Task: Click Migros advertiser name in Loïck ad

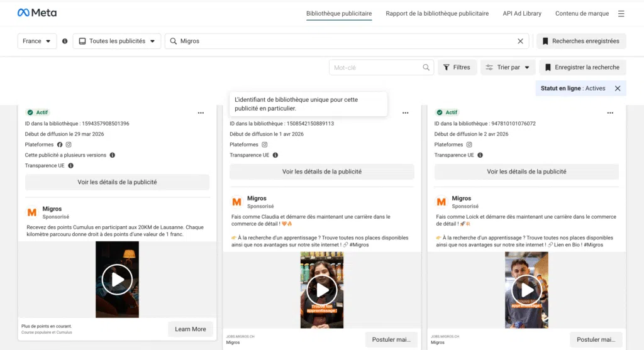Action: coord(461,198)
